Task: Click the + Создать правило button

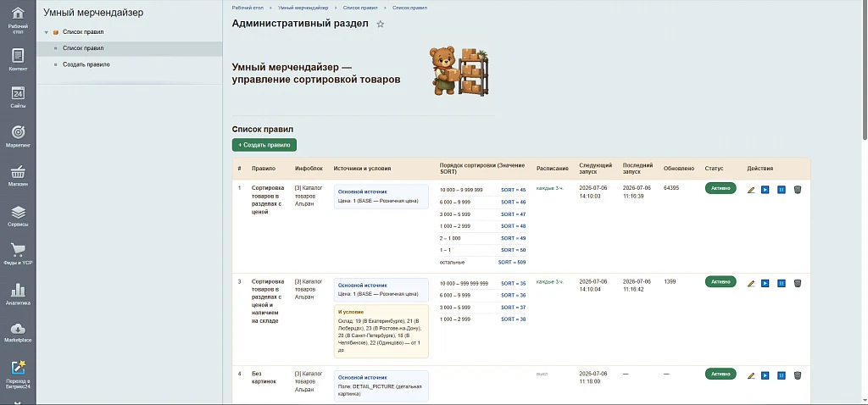Action: coord(264,145)
